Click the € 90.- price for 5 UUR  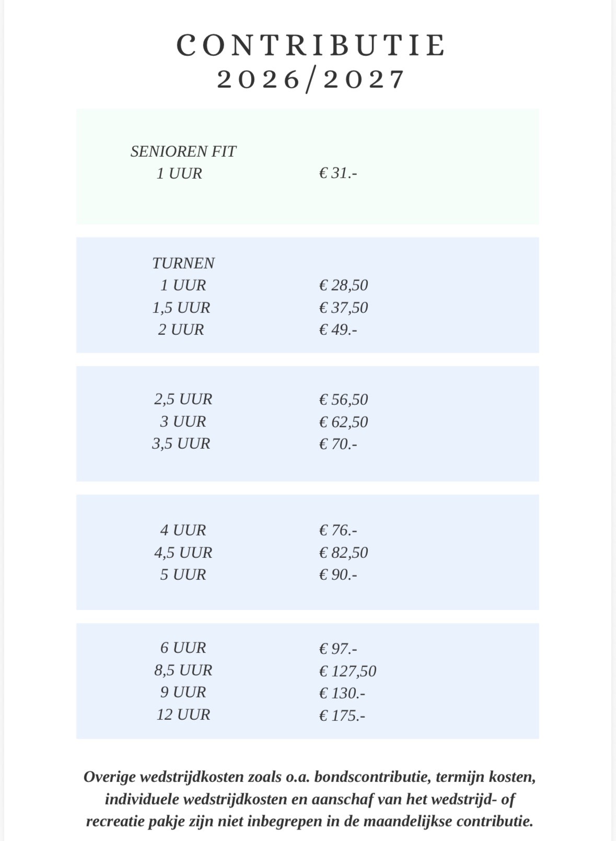[x=338, y=575]
